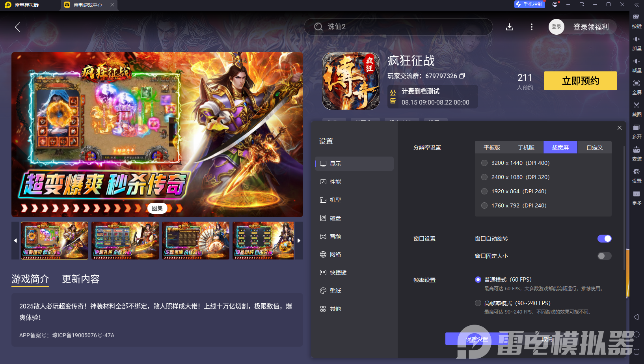Copy the 玩家交流群 group number
Viewport: 644px width, 364px height.
[462, 76]
